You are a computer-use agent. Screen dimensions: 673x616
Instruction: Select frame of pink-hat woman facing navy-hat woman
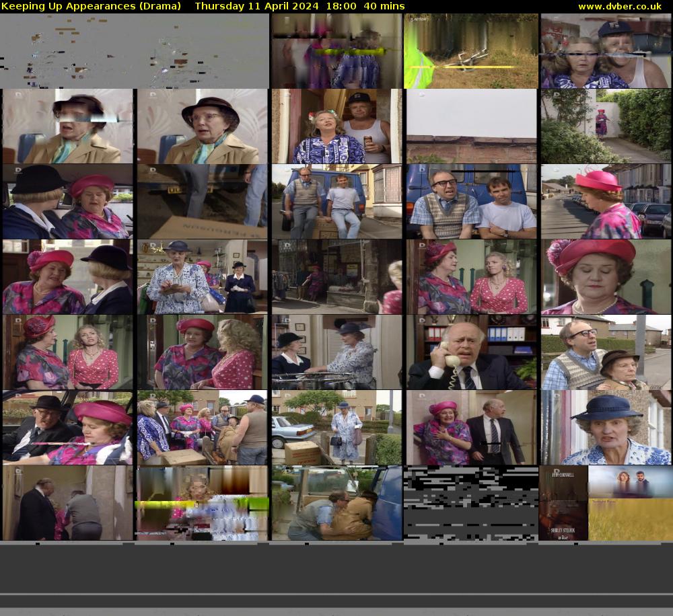tap(67, 276)
